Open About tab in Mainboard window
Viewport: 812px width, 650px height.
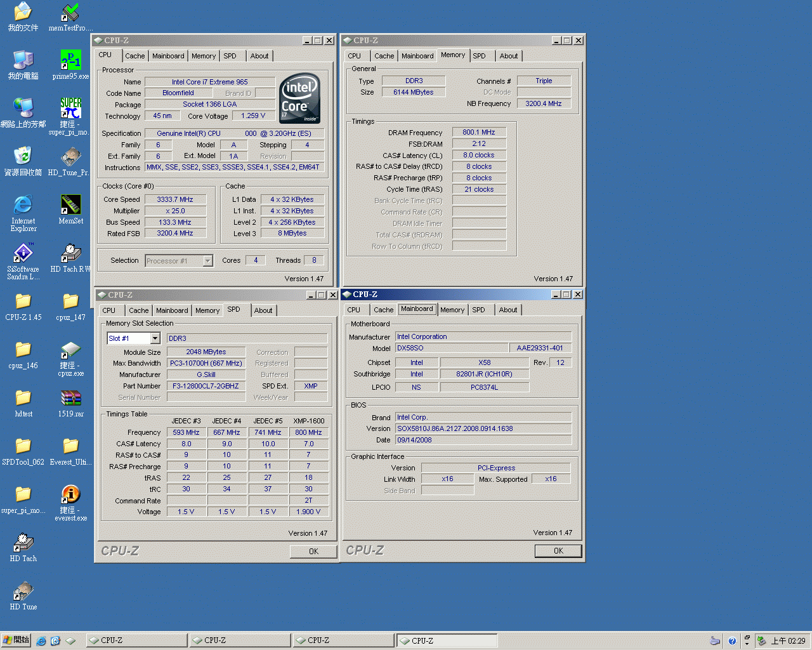coord(508,310)
